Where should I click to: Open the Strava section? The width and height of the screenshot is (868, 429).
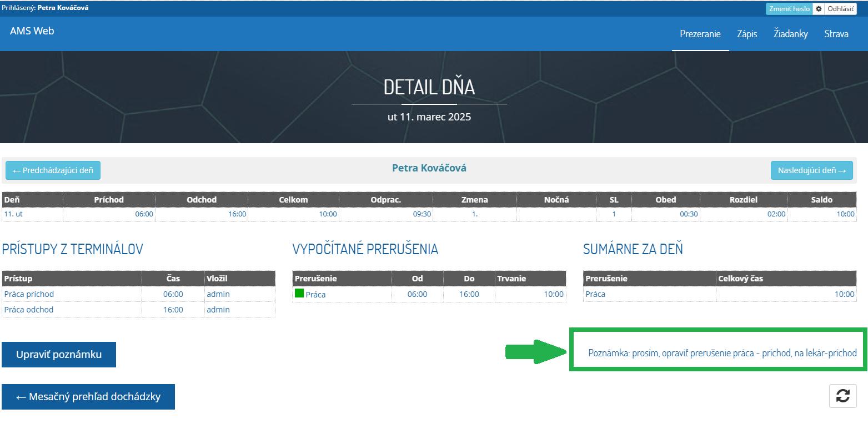836,34
